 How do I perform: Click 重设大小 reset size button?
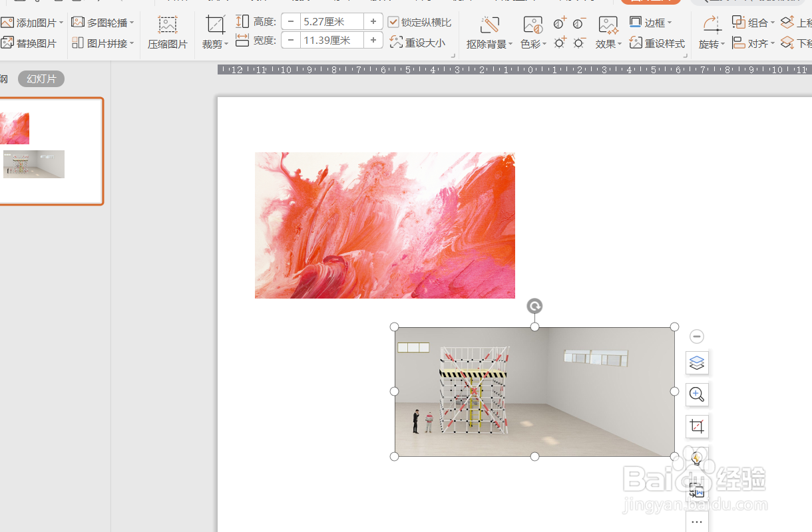417,43
